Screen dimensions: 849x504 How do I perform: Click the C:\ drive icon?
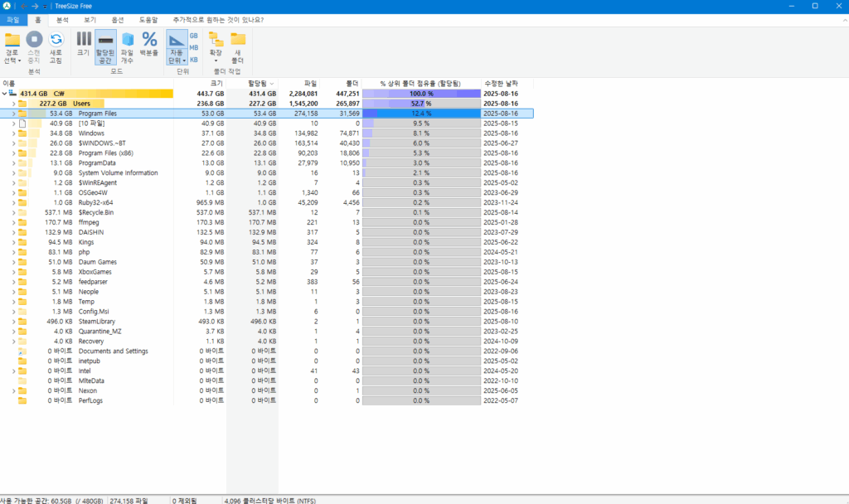(13, 94)
